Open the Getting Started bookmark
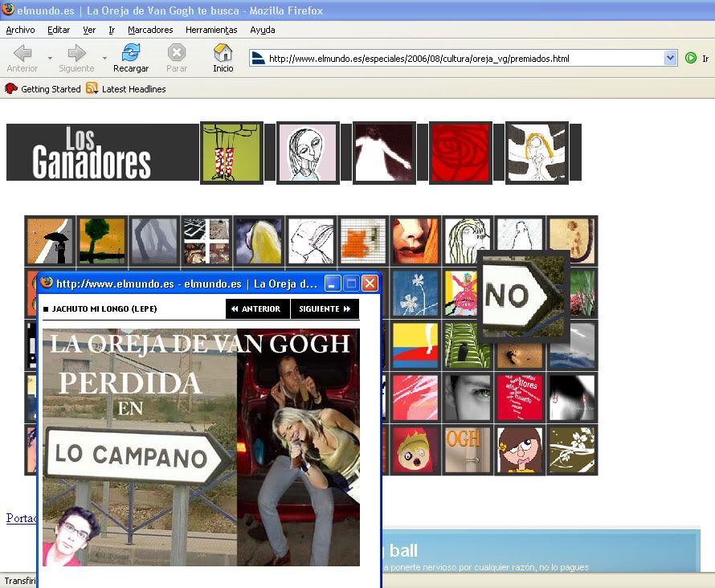Viewport: 715px width, 588px height. 43,89
